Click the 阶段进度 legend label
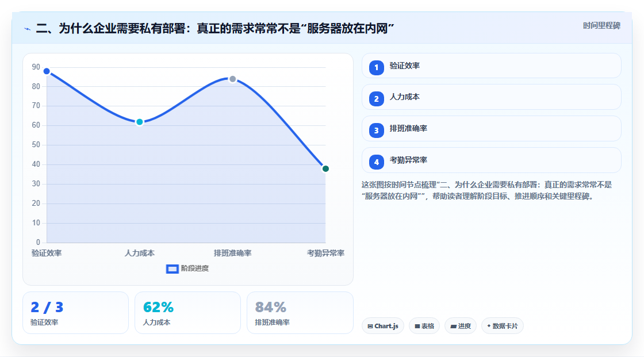The height and width of the screenshot is (357, 644). (x=195, y=268)
